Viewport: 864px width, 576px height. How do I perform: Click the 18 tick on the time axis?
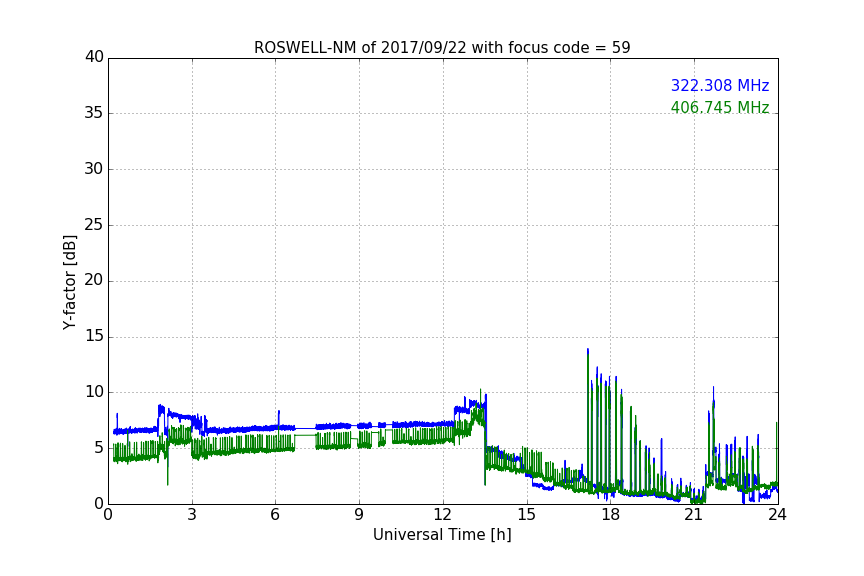[611, 515]
